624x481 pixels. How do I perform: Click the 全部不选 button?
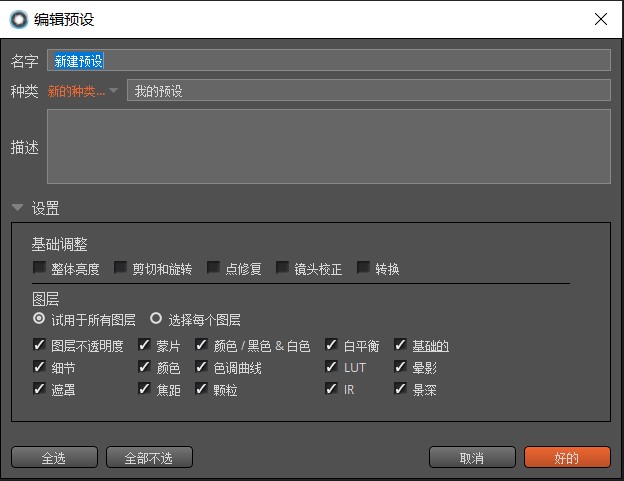(149, 457)
